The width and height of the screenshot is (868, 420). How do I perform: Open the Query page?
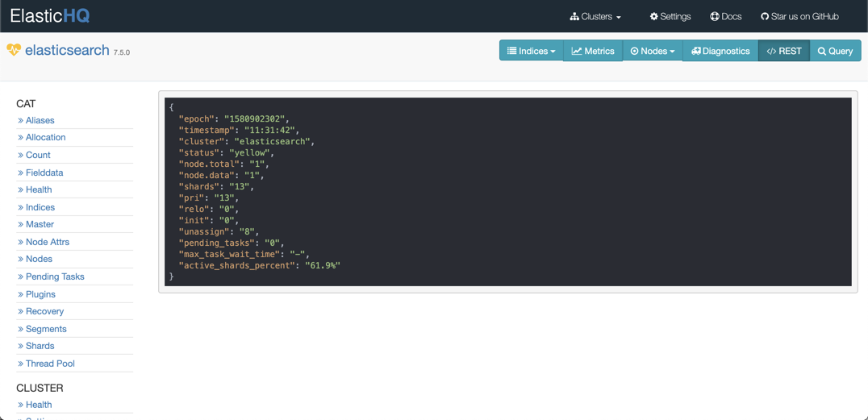(836, 51)
